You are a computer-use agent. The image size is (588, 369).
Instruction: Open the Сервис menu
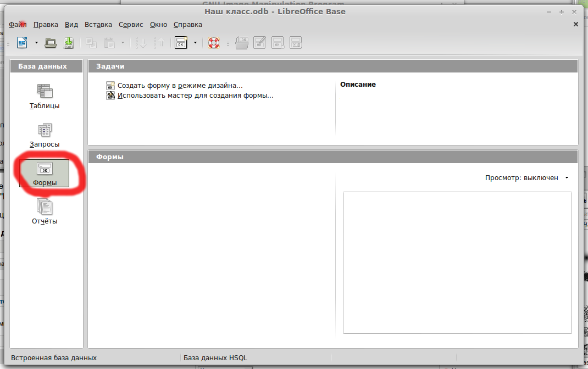(131, 25)
